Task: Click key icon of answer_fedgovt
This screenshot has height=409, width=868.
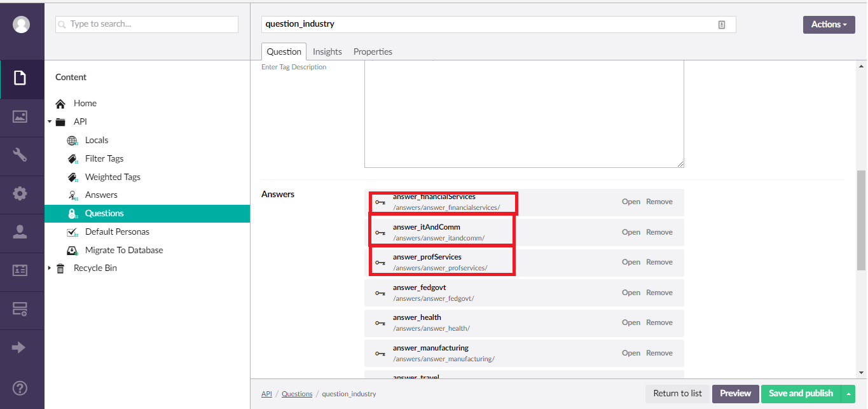Action: point(380,293)
